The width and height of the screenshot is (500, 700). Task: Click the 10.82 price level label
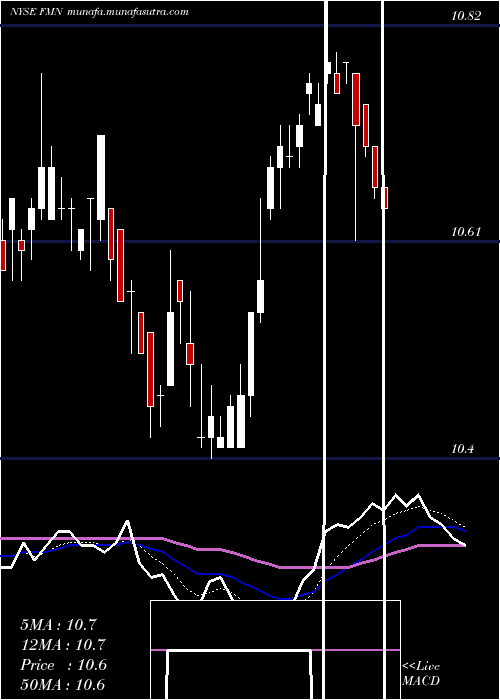coord(466,16)
